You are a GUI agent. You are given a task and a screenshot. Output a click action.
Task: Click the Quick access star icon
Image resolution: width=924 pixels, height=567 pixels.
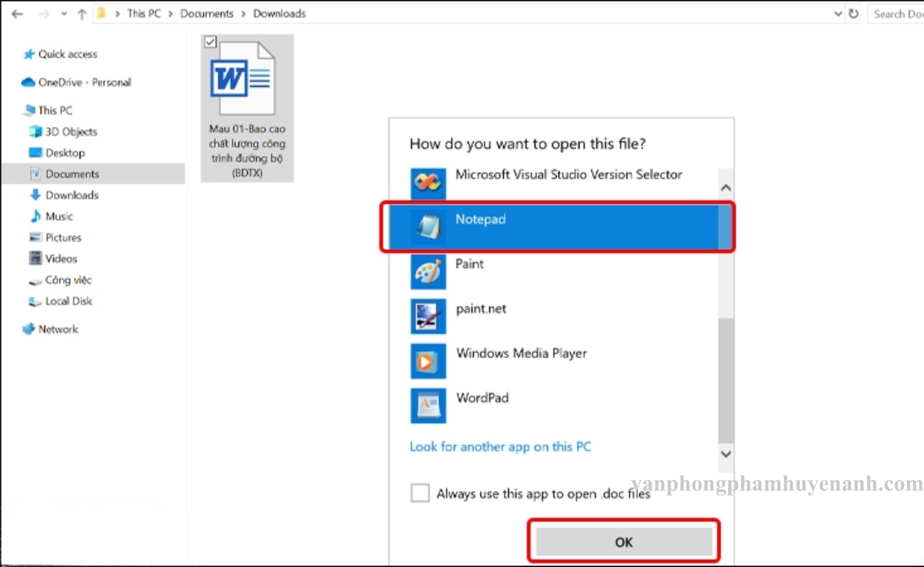coord(29,54)
